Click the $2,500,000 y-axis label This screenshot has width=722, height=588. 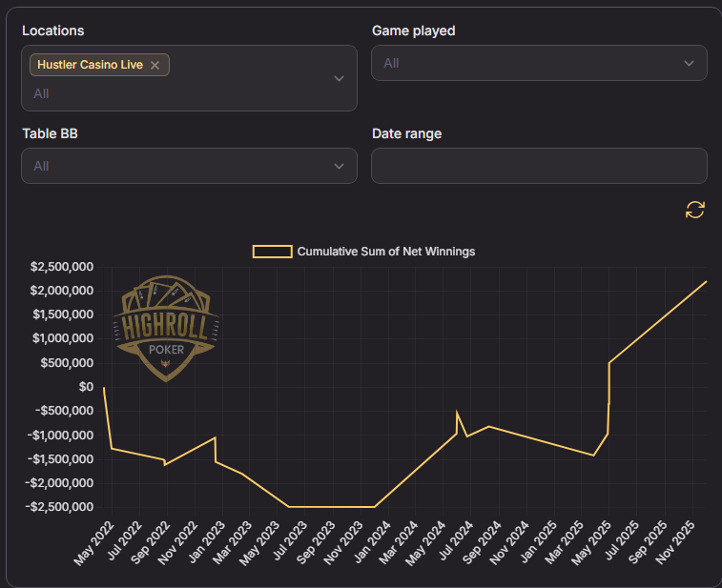pos(61,266)
